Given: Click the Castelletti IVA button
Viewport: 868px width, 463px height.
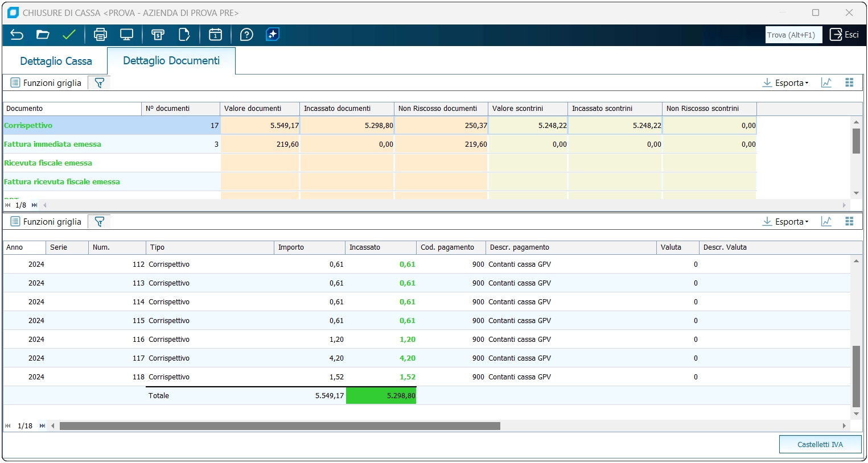Looking at the screenshot, I should pos(820,444).
